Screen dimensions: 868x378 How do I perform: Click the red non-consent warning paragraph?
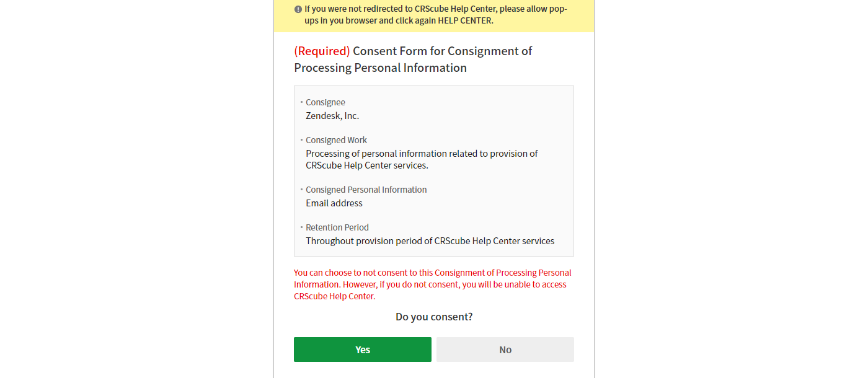click(x=432, y=284)
